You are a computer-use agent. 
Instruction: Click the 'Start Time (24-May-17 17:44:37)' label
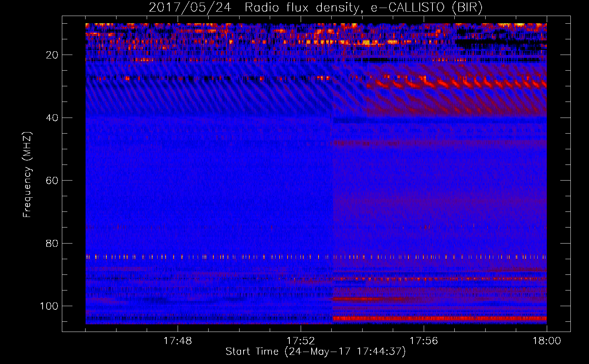[x=316, y=352]
